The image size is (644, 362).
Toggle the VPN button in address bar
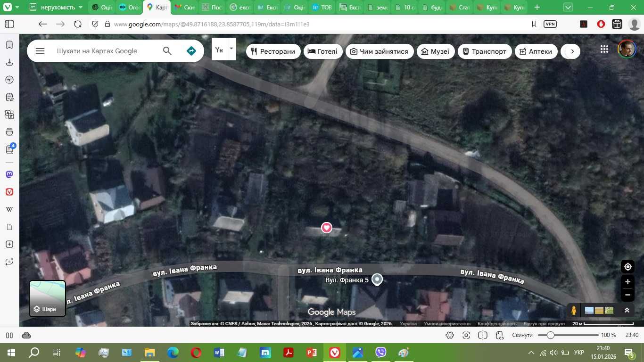[550, 24]
